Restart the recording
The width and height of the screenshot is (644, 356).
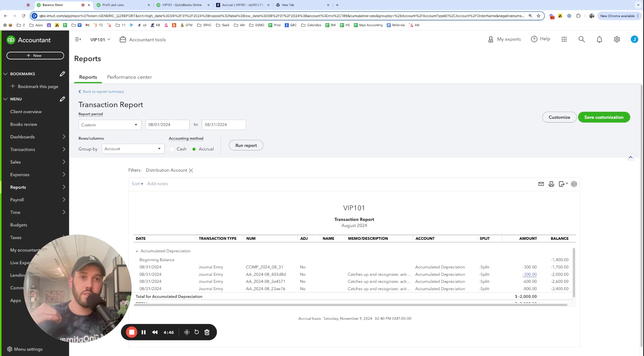pyautogui.click(x=197, y=332)
